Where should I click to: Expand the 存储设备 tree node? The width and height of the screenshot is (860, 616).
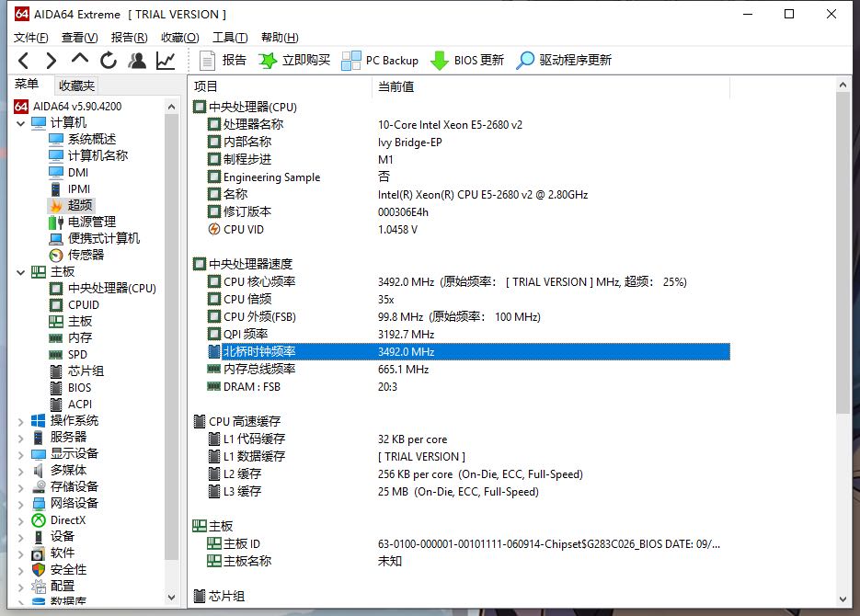pyautogui.click(x=21, y=488)
